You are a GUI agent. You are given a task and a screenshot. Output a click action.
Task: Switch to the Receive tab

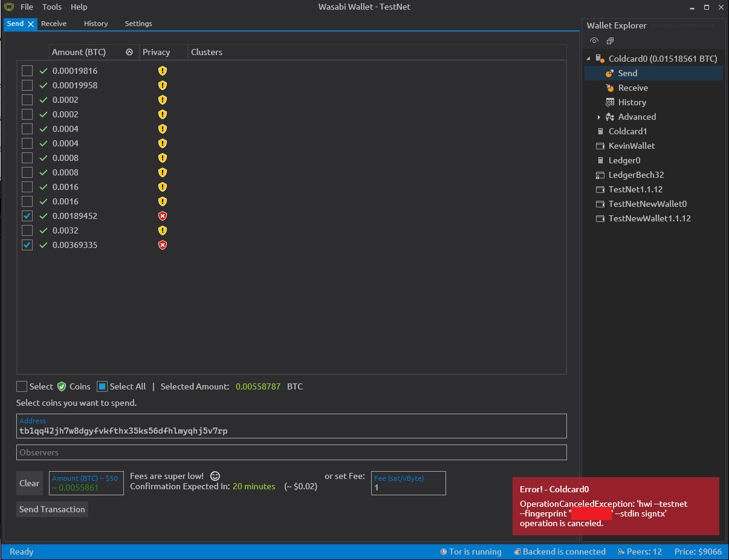54,24
